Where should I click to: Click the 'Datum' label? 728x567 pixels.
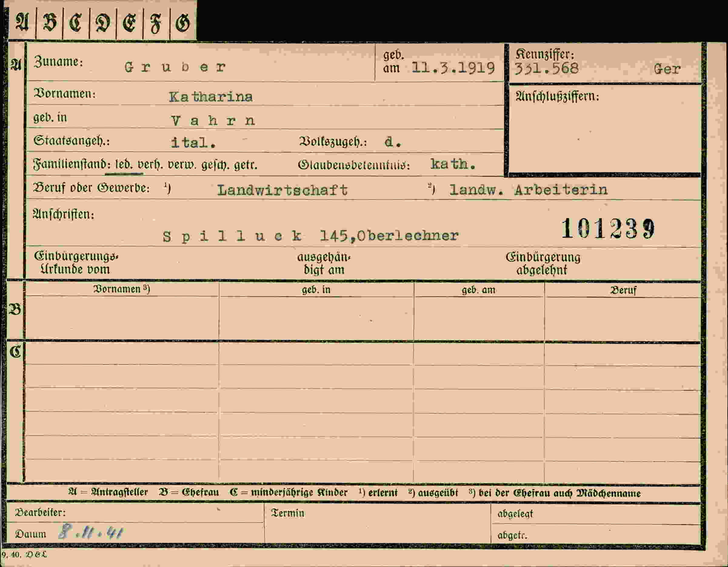(31, 534)
